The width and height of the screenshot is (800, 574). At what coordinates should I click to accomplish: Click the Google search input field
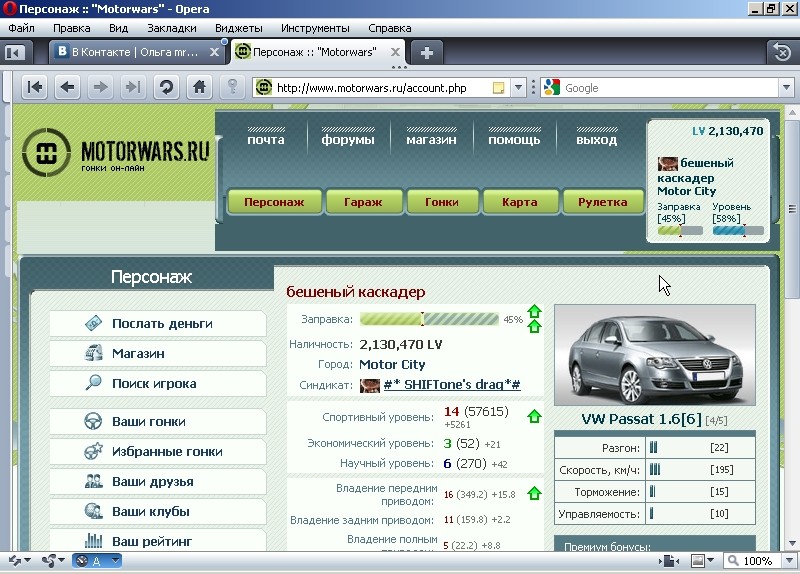(669, 88)
